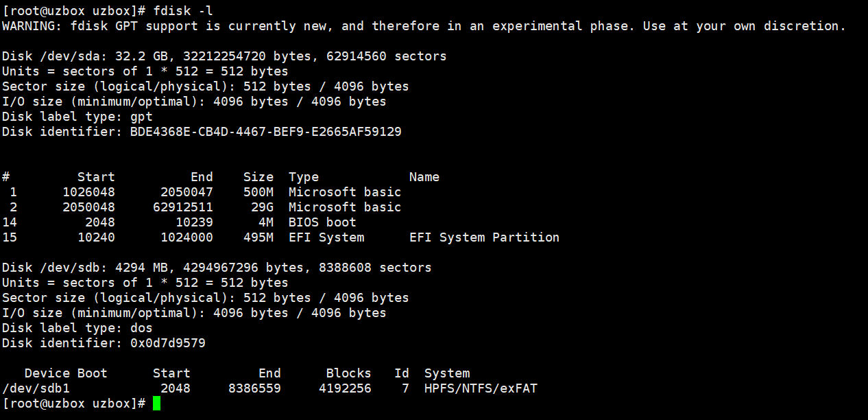Click the 'HPFS/NTFS/exFAT' system value
The image size is (868, 420).
coord(481,388)
